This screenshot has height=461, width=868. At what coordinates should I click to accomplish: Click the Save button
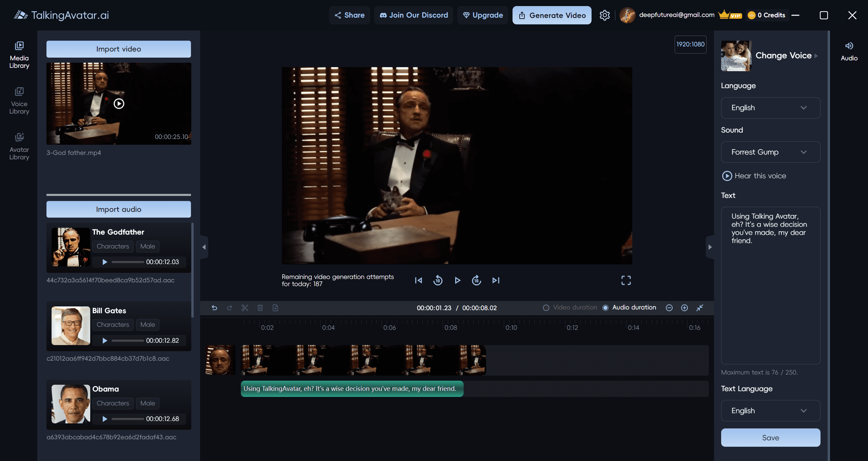pos(771,438)
